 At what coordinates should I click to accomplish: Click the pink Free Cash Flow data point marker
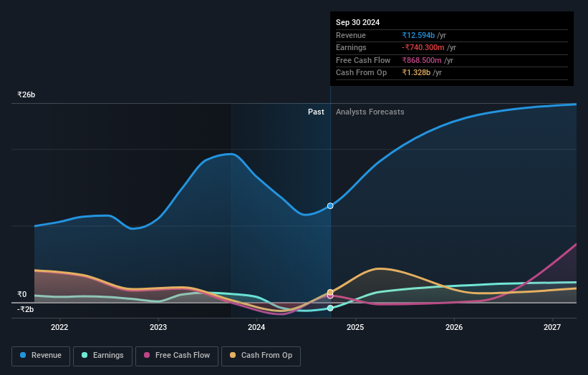tap(330, 296)
